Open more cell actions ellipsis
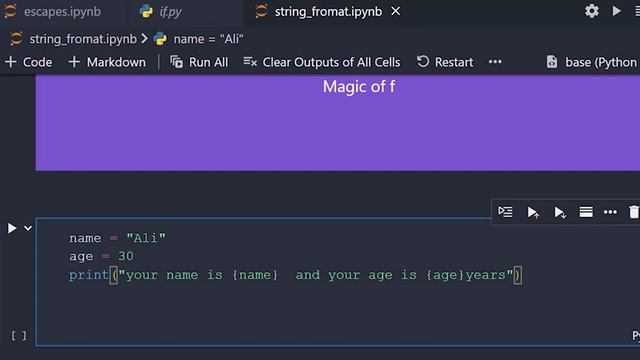The height and width of the screenshot is (360, 640). [610, 212]
